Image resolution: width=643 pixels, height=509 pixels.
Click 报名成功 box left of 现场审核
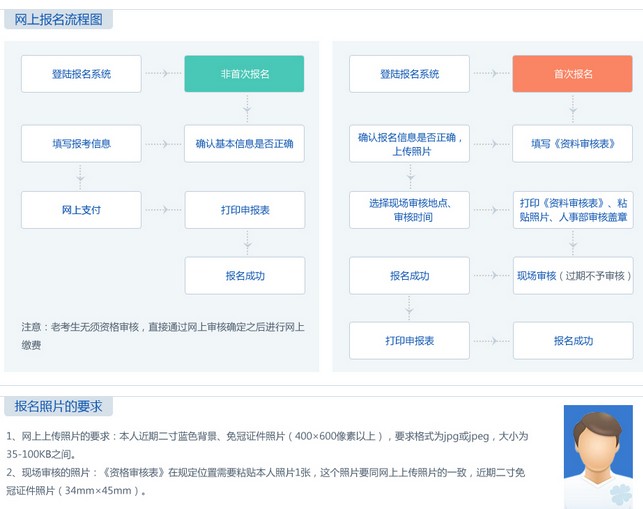[409, 275]
